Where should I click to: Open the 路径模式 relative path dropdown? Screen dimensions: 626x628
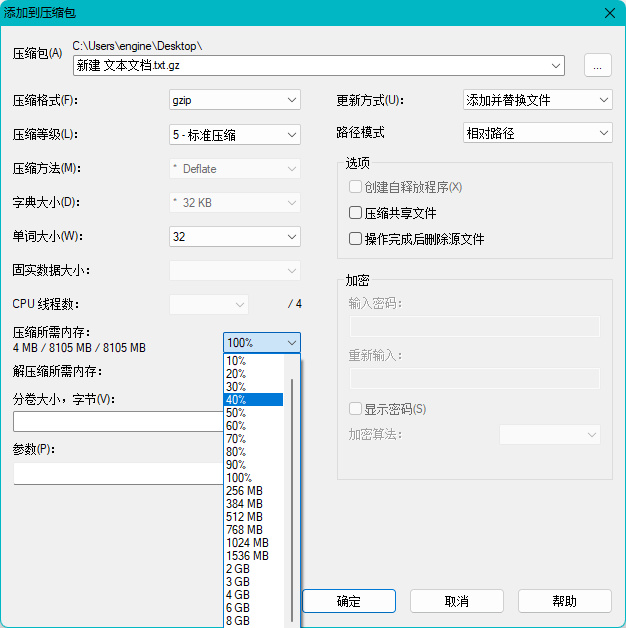537,133
